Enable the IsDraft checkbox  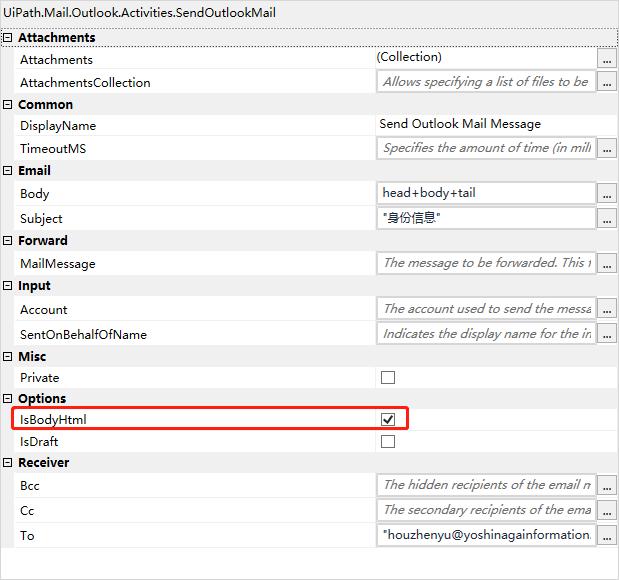388,441
